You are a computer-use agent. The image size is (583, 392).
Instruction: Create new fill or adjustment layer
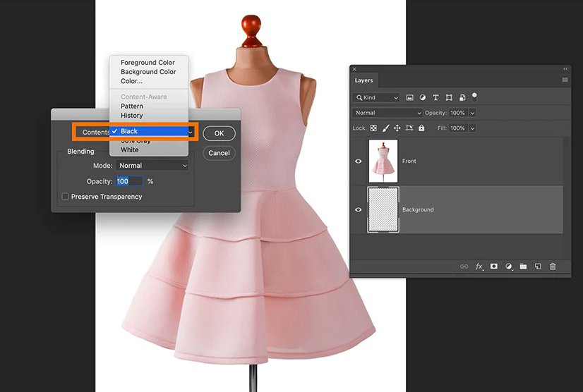pos(509,267)
